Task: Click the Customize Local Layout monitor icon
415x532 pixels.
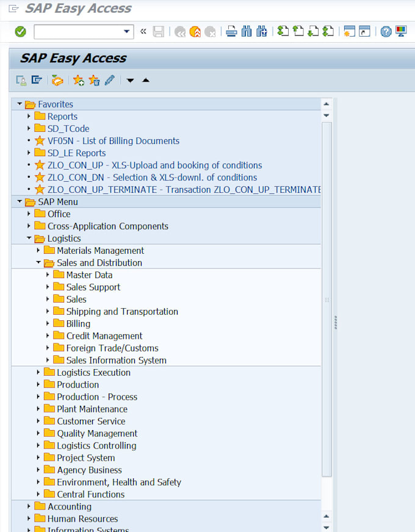Action: coord(401,32)
